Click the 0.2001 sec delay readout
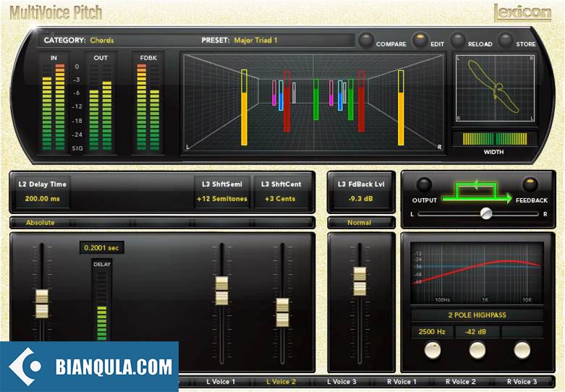 [101, 247]
